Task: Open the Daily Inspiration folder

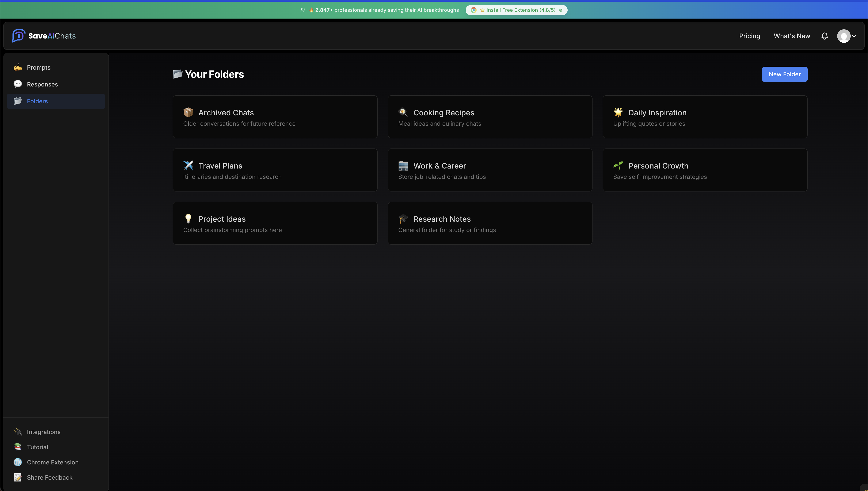Action: click(x=705, y=117)
